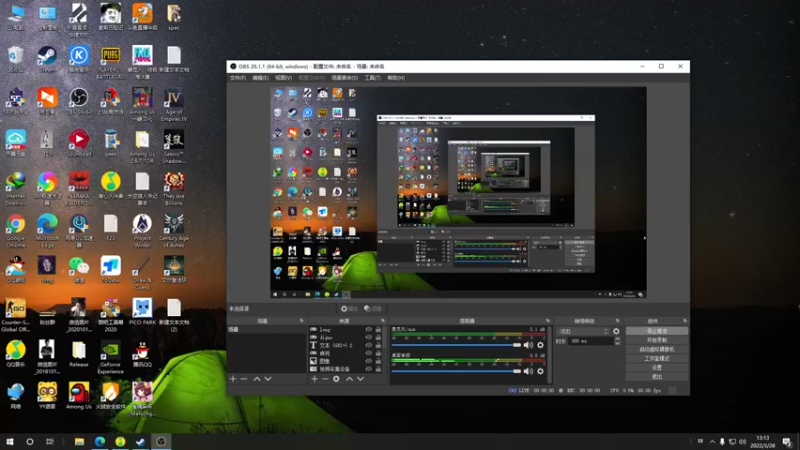Open the scene transition dropdown
800x450 pixels.
pyautogui.click(x=583, y=331)
